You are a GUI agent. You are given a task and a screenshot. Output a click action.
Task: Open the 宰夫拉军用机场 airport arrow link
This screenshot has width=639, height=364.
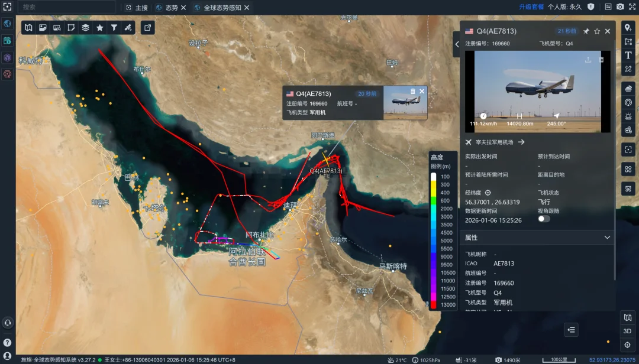tap(522, 142)
